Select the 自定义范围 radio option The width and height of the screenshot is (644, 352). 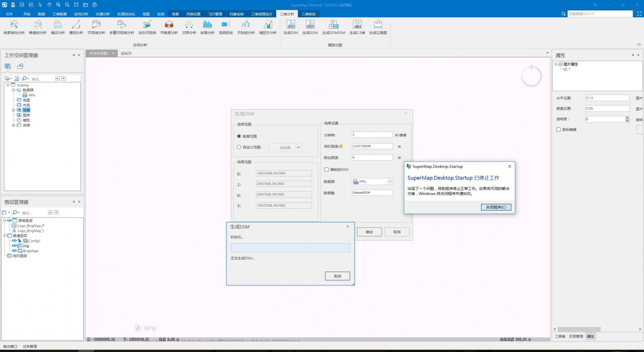point(239,147)
